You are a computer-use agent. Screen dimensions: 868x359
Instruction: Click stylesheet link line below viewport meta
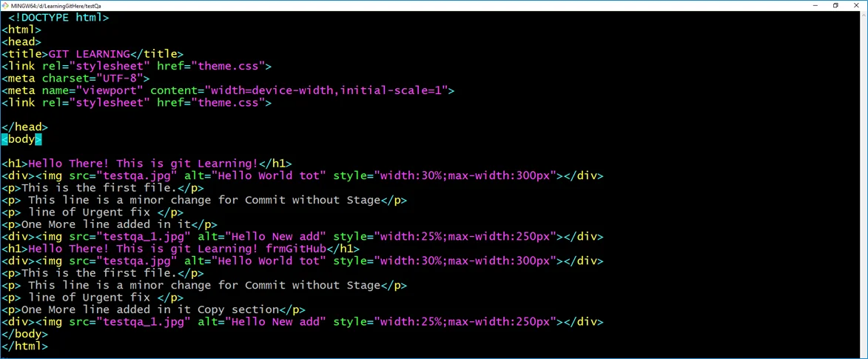point(136,103)
